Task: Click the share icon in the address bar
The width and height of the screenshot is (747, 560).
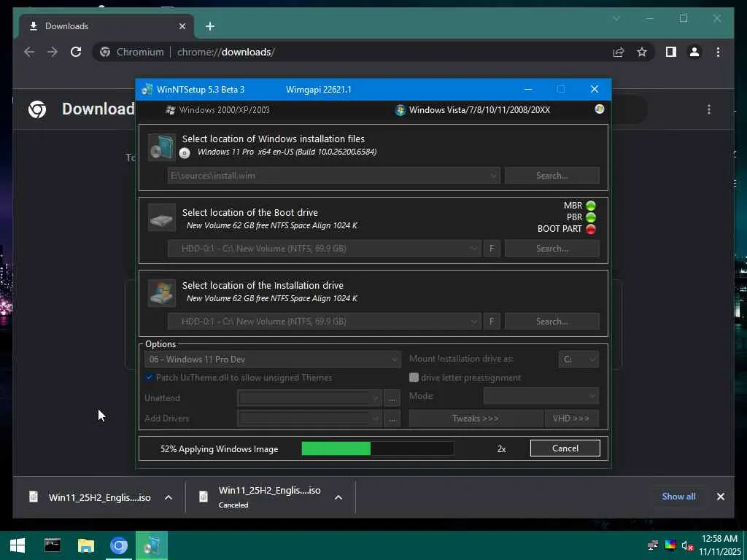Action: 619,52
